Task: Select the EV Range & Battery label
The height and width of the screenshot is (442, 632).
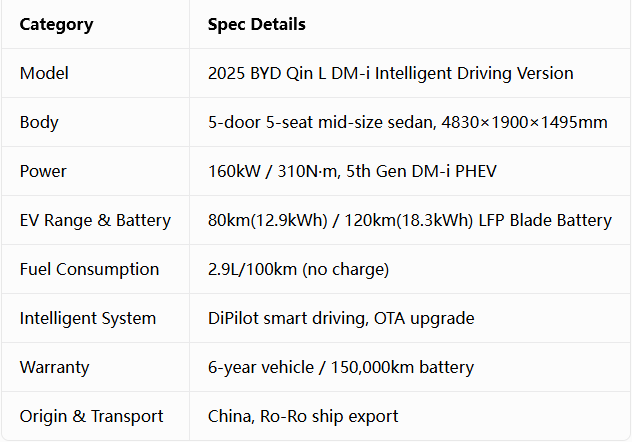Action: point(95,220)
